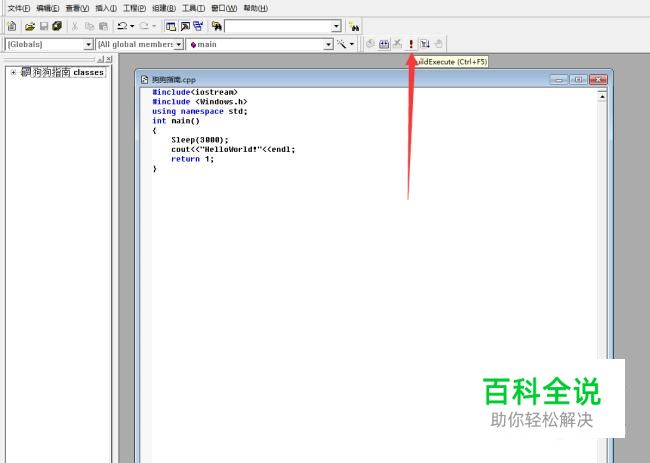Open the 工具(T) menu
This screenshot has width=650, height=463.
[194, 8]
